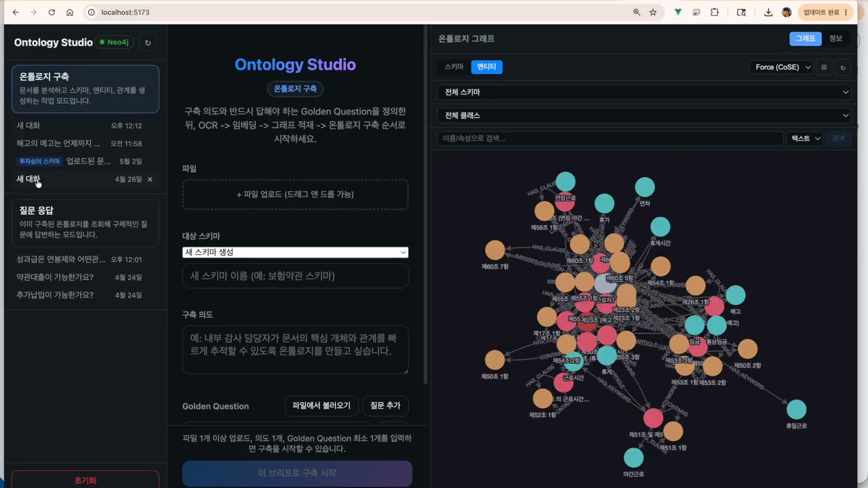The image size is (868, 488).
Task: Click the grid layout icon in the graph toolbar
Action: (824, 67)
